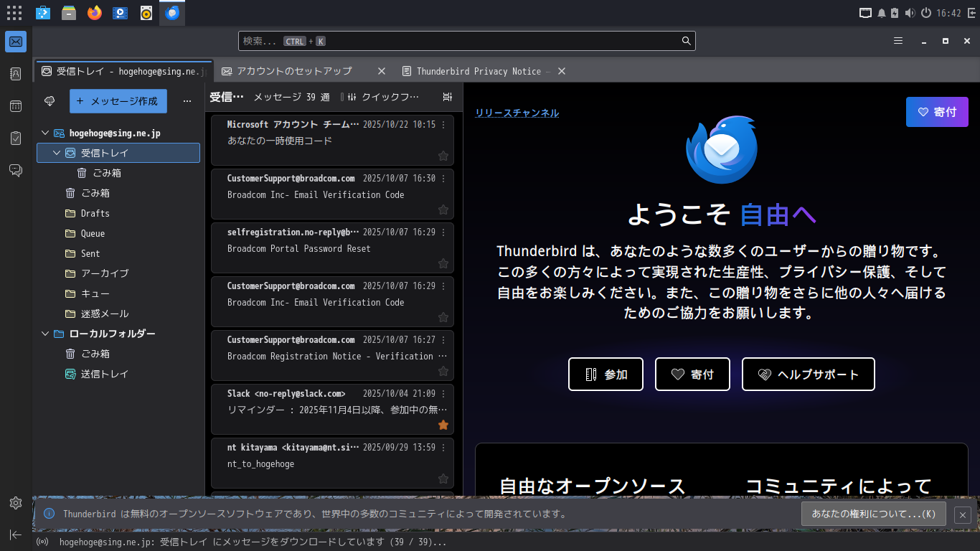Star the Microsoft アカウント チーム message
980x551 pixels.
point(443,156)
